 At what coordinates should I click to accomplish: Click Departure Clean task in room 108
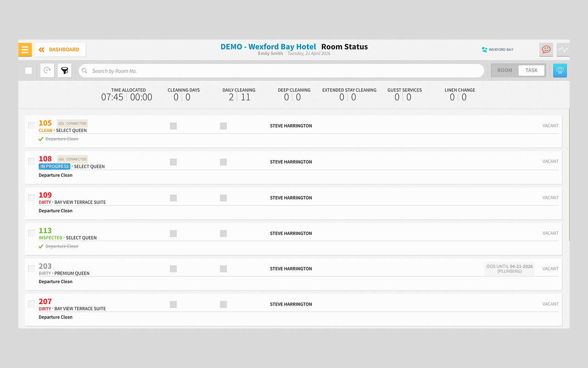(x=56, y=175)
